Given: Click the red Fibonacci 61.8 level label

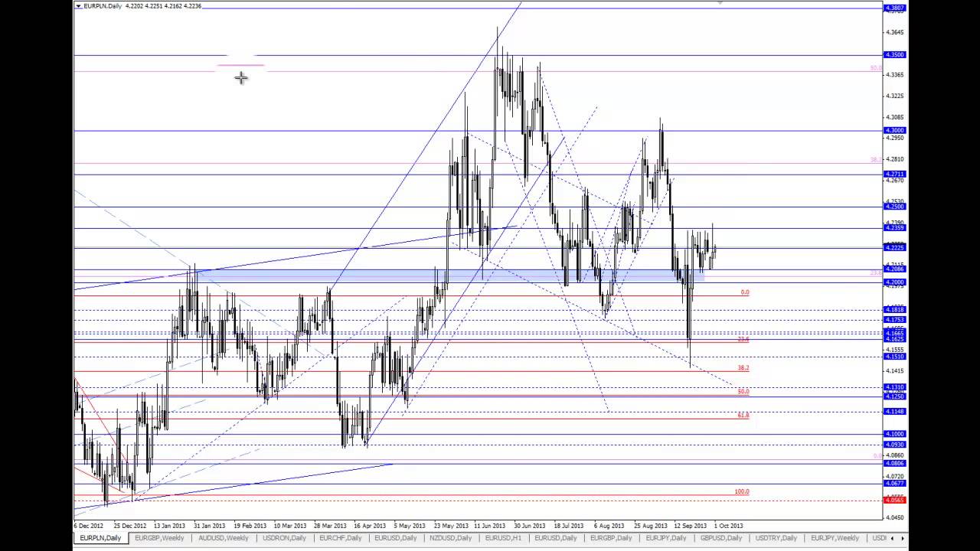Looking at the screenshot, I should [743, 415].
